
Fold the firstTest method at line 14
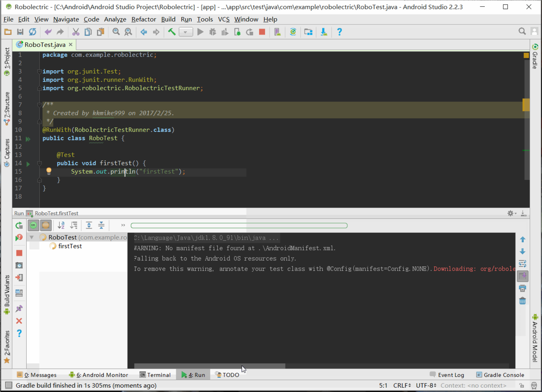(x=39, y=163)
